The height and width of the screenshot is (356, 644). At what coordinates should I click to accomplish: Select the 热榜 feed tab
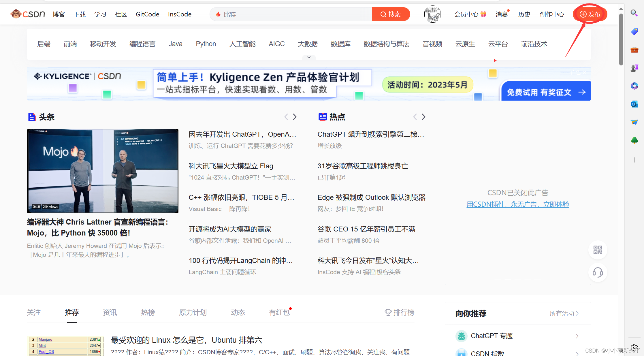click(x=148, y=312)
